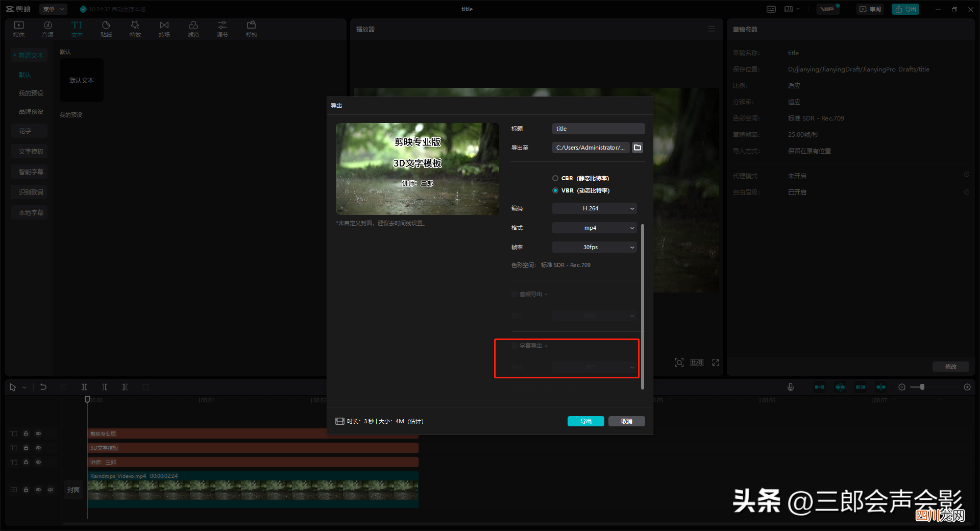The width and height of the screenshot is (980, 531).
Task: Open the player 比例 aspect ratio option
Action: click(x=697, y=363)
